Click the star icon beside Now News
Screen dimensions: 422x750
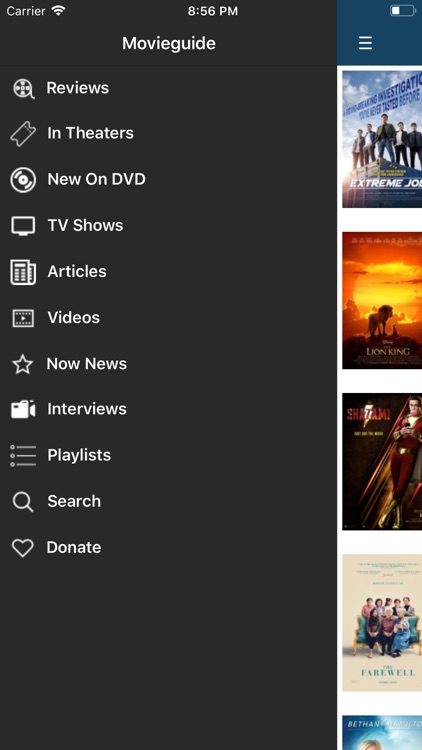click(x=22, y=364)
